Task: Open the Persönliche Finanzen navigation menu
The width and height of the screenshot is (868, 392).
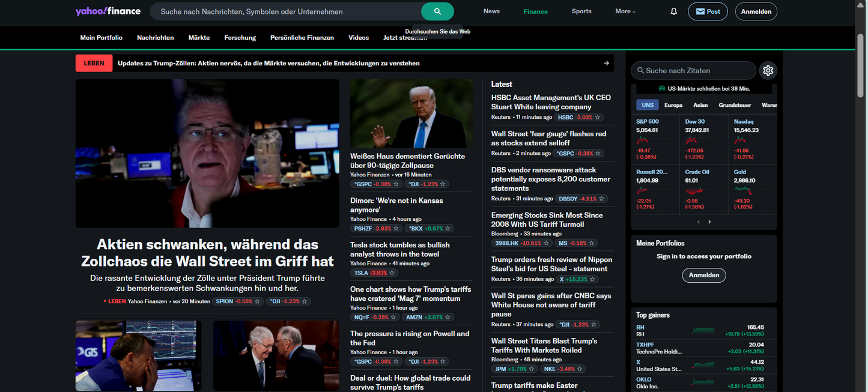Action: [302, 37]
